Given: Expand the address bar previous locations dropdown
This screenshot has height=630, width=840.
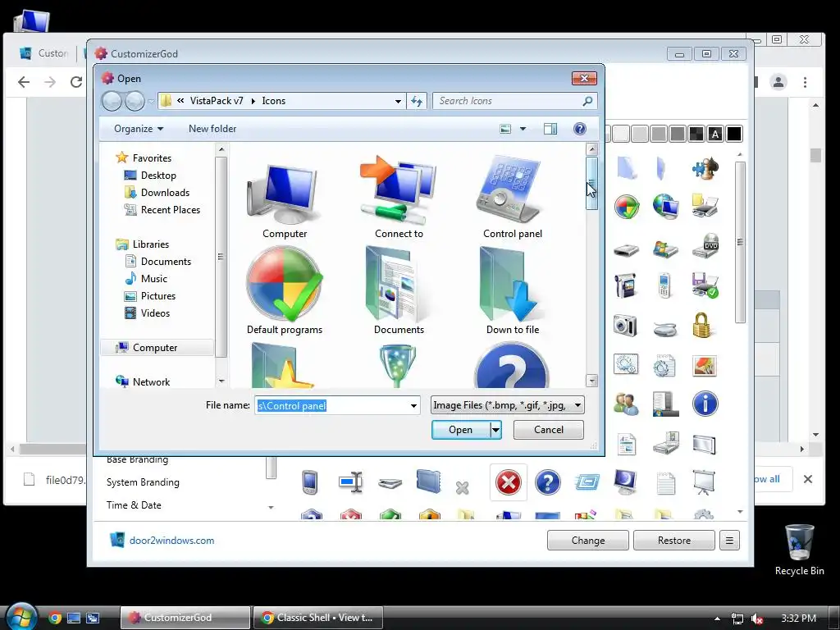Looking at the screenshot, I should (x=398, y=101).
